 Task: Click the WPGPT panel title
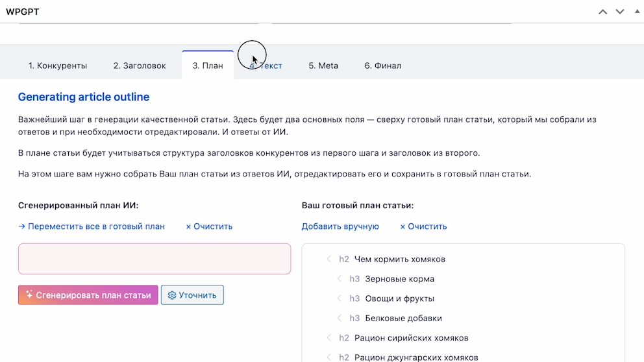[23, 12]
